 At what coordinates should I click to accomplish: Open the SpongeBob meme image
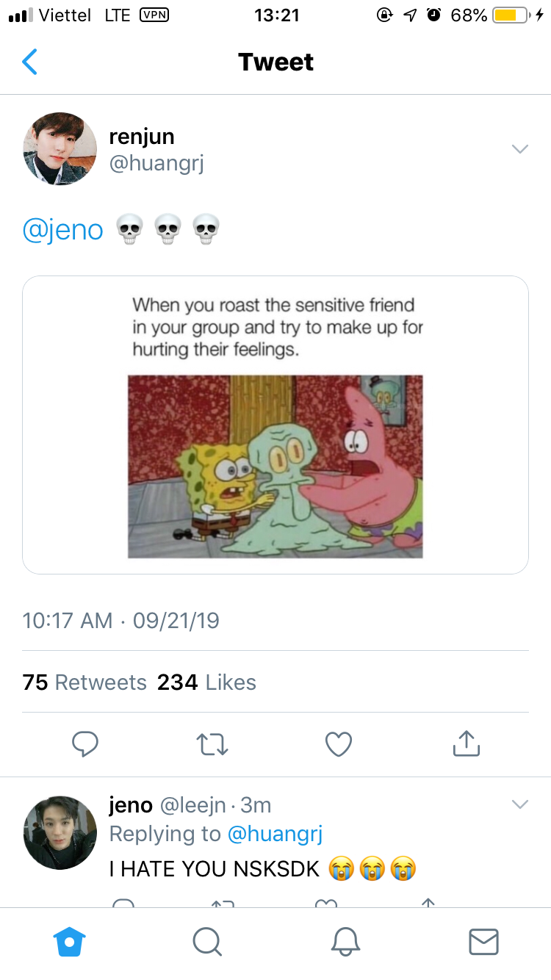[x=275, y=425]
